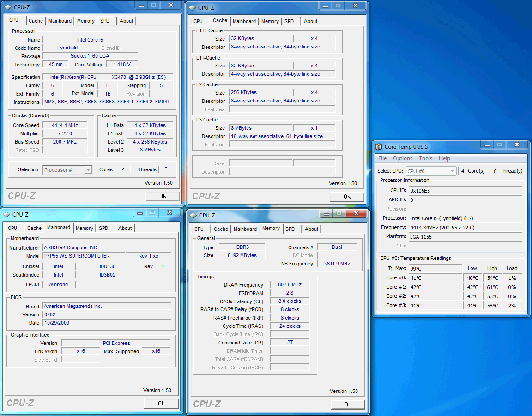Select Memory tab in the CPU-Z processor window
Image resolution: width=532 pixels, height=416 pixels.
pos(85,21)
